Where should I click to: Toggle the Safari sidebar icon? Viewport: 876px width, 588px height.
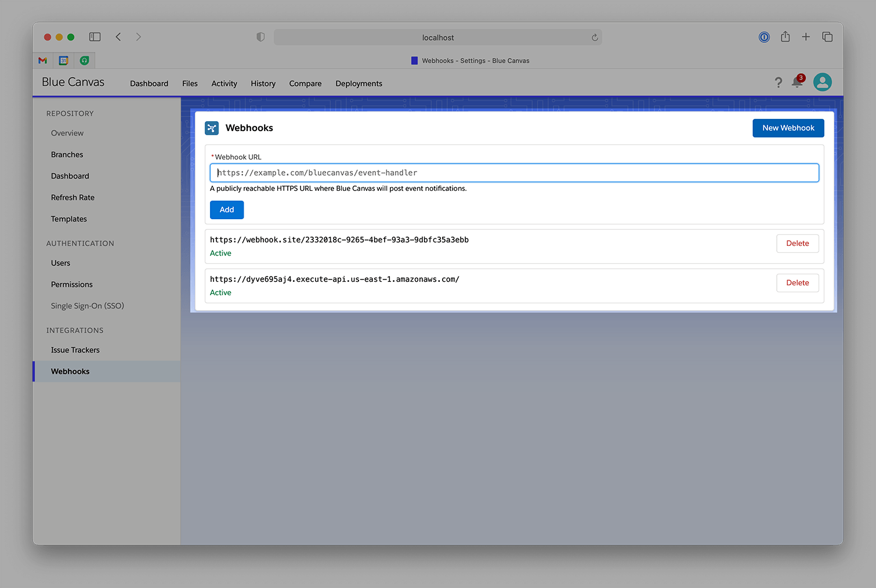point(95,37)
